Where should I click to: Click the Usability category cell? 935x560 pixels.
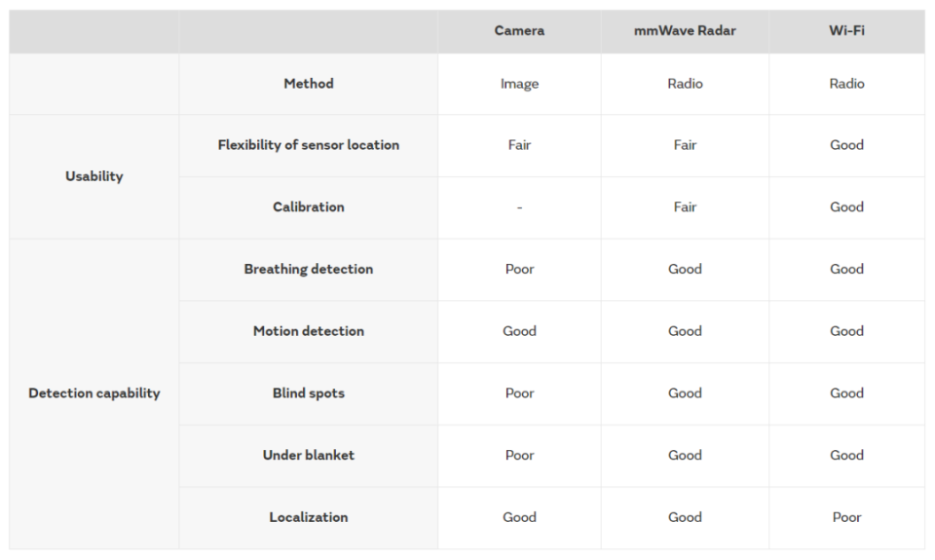click(94, 176)
